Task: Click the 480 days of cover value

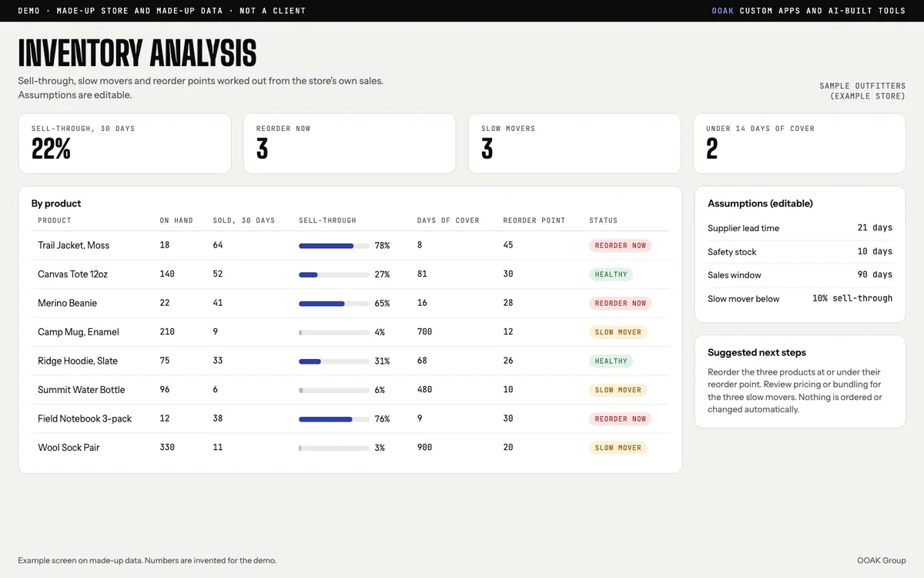Action: pos(424,390)
